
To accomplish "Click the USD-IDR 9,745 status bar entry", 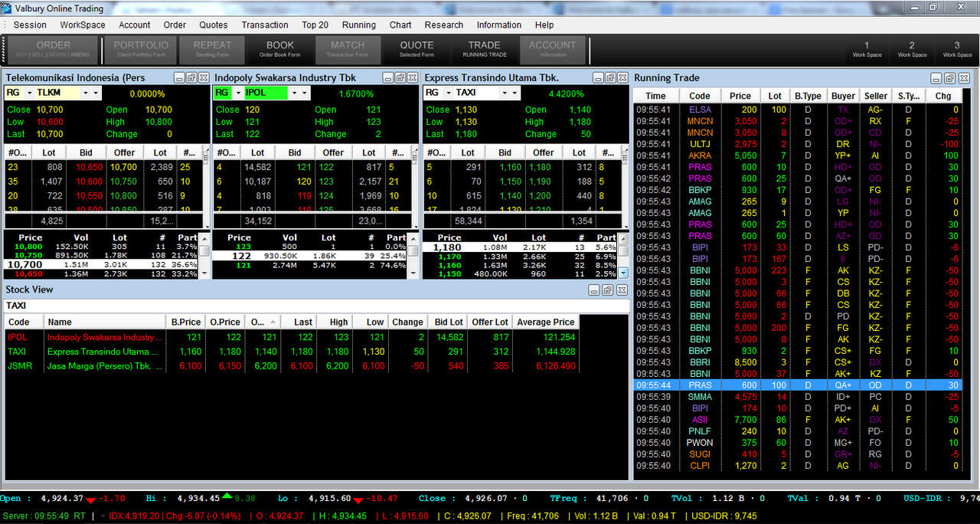I will click(x=724, y=516).
